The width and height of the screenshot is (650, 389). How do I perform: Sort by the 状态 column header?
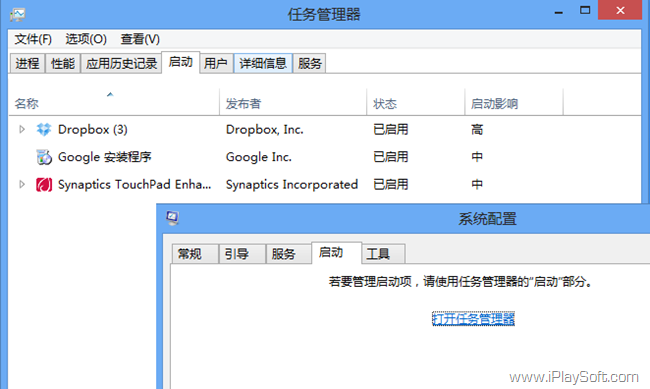click(x=416, y=103)
